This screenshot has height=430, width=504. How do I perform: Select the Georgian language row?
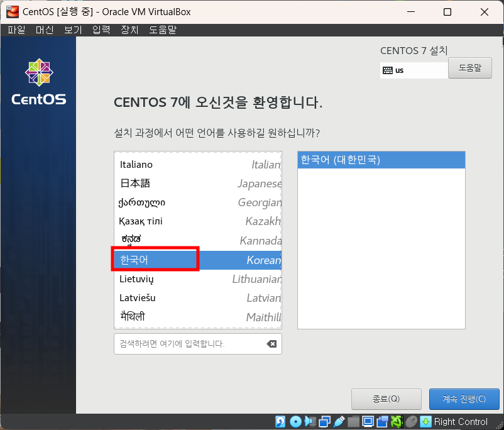click(198, 202)
